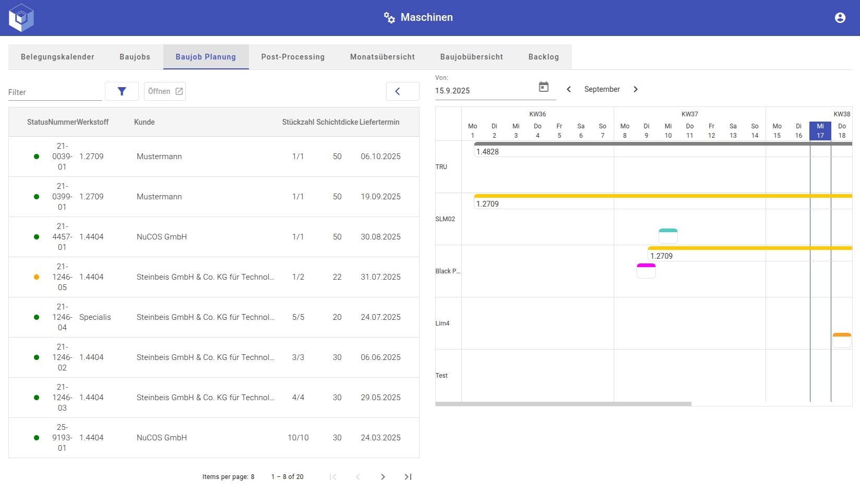Click the horizontal Gantt scrollbar
The height and width of the screenshot is (504, 860).
click(x=563, y=403)
